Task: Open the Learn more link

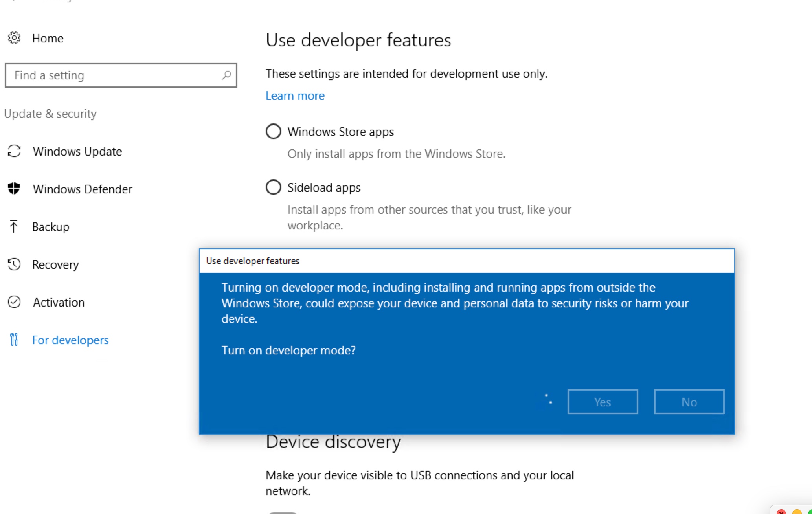Action: [295, 95]
